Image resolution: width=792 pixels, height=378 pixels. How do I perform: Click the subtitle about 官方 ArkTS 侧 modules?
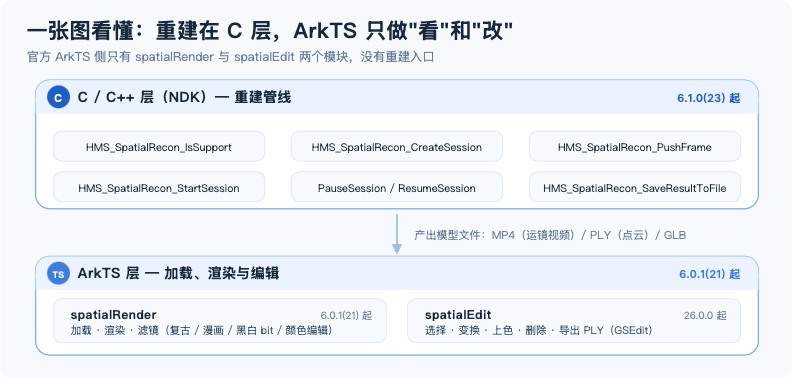230,57
